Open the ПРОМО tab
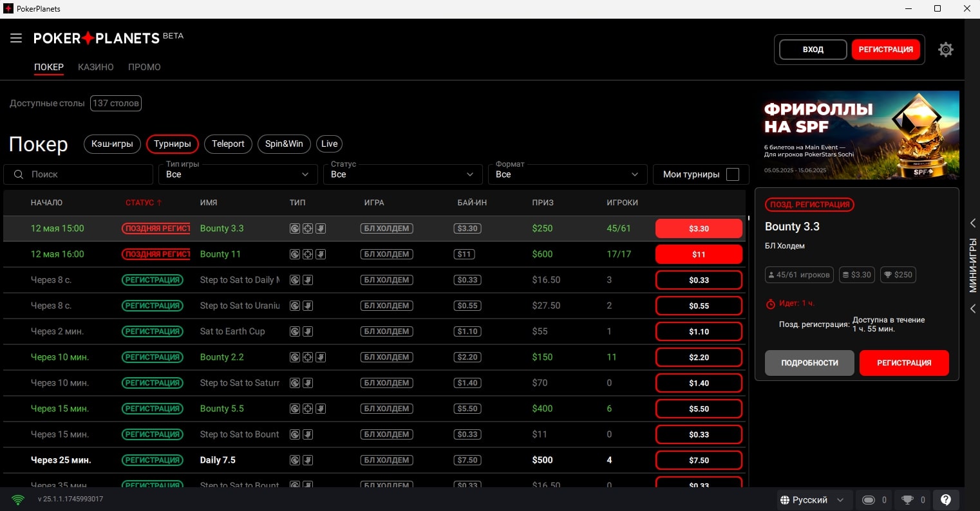 (144, 67)
